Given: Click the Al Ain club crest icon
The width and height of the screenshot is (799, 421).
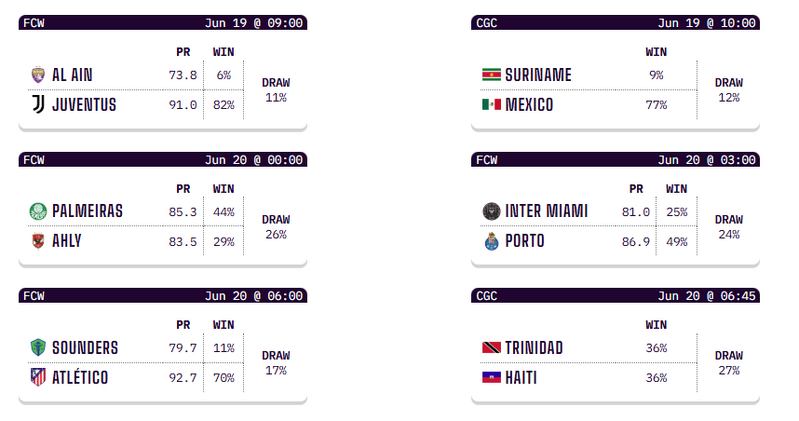Looking at the screenshot, I should [38, 74].
